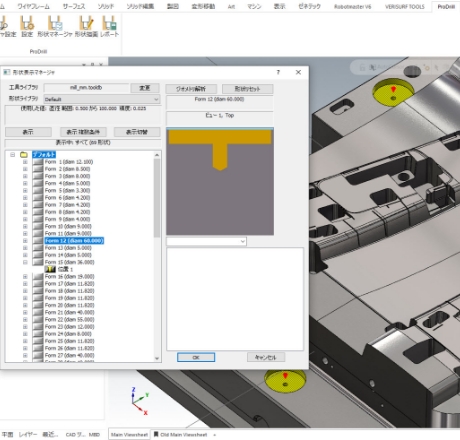Open the Default 形状ライブラリ dropdown
The image size is (460, 440).
click(102, 99)
